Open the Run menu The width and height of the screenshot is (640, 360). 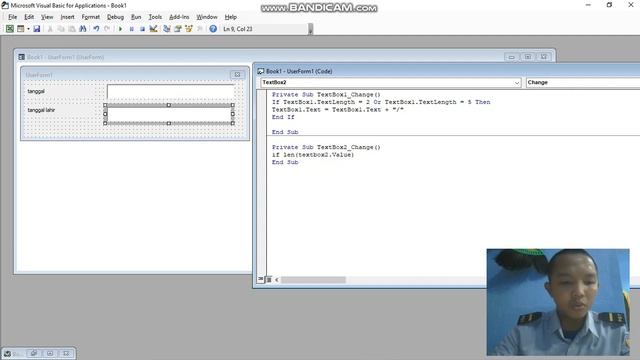(x=136, y=17)
